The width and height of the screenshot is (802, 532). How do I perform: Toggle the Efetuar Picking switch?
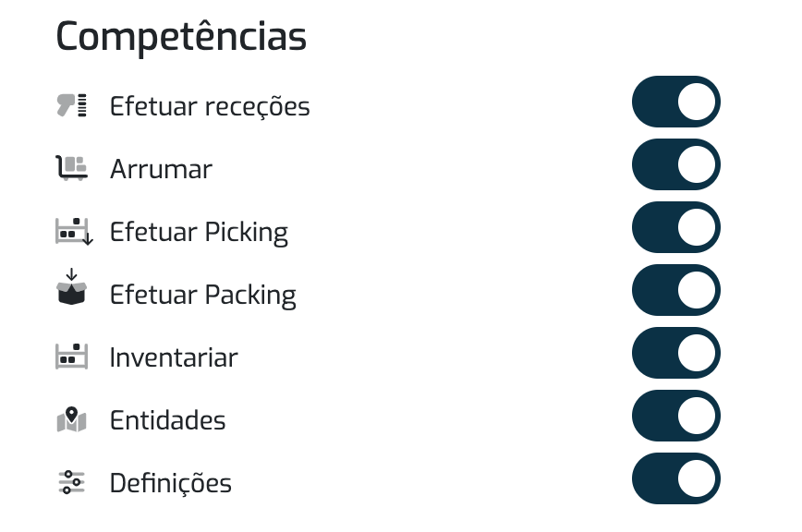tap(676, 227)
